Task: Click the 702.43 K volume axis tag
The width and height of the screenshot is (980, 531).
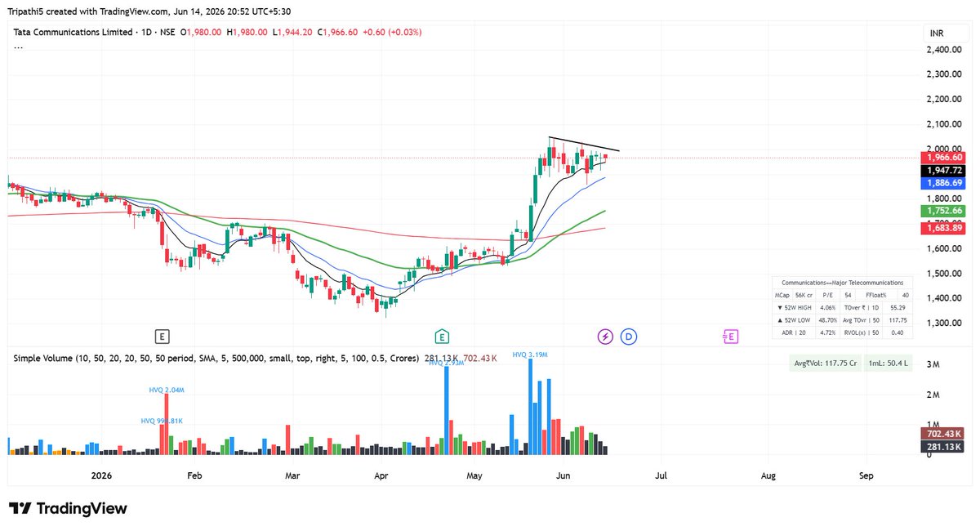Action: click(x=943, y=433)
